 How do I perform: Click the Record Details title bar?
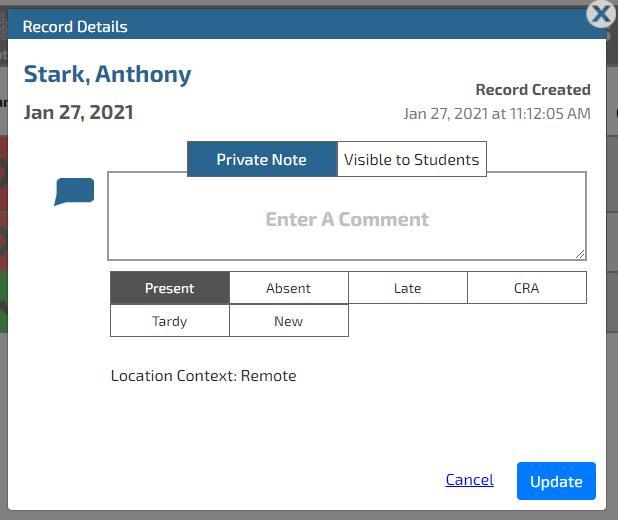pos(300,26)
